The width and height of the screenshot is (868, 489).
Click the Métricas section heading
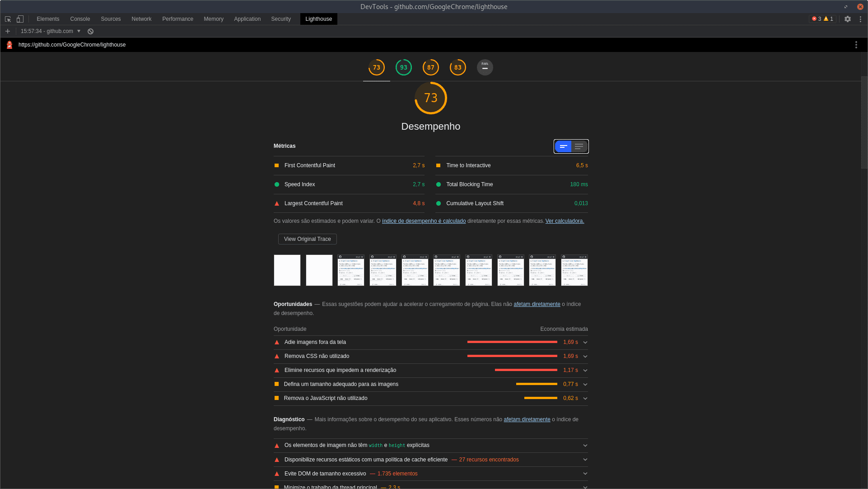[285, 146]
